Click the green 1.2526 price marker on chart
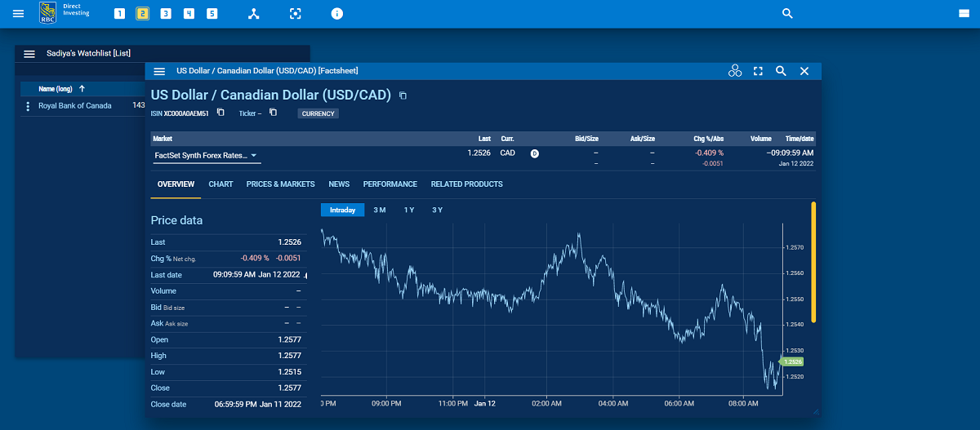This screenshot has height=430, width=980. pos(792,361)
